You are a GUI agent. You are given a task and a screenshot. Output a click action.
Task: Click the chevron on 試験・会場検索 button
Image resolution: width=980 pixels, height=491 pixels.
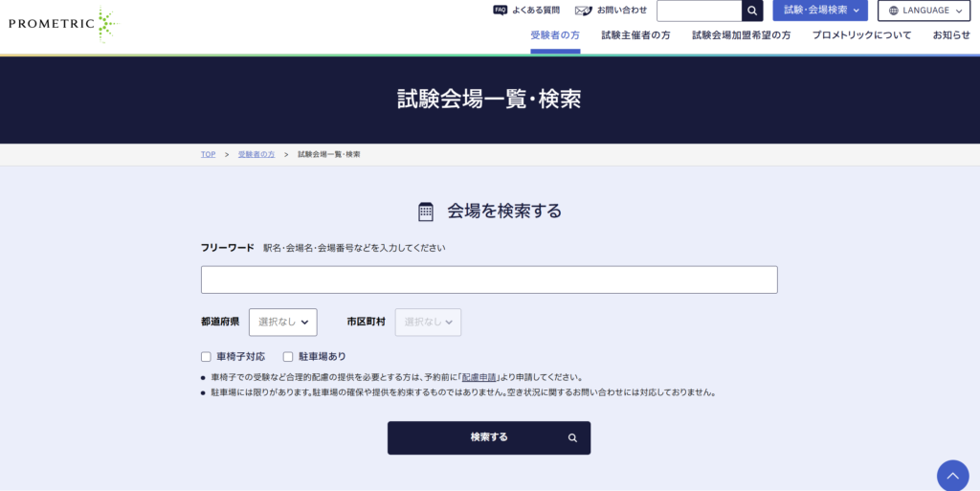click(x=857, y=11)
